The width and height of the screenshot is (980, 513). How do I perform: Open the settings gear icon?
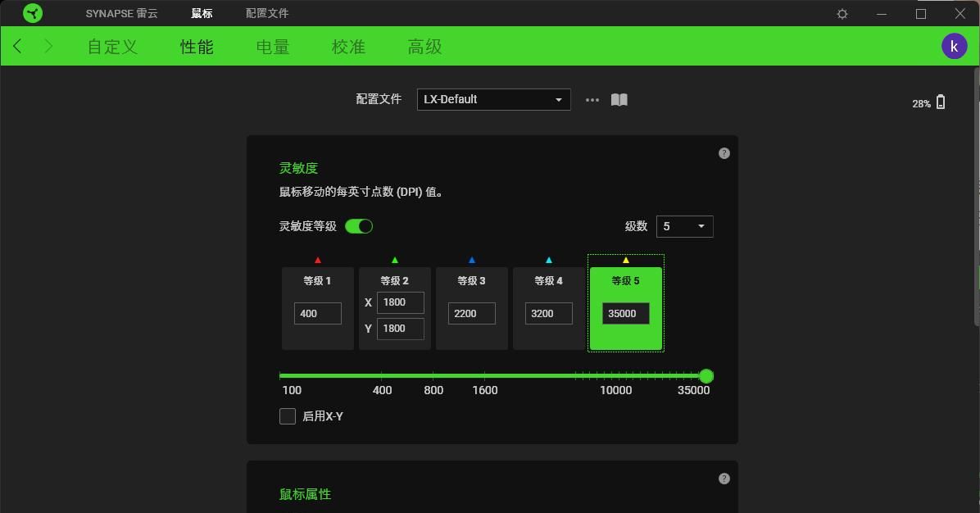[x=842, y=14]
